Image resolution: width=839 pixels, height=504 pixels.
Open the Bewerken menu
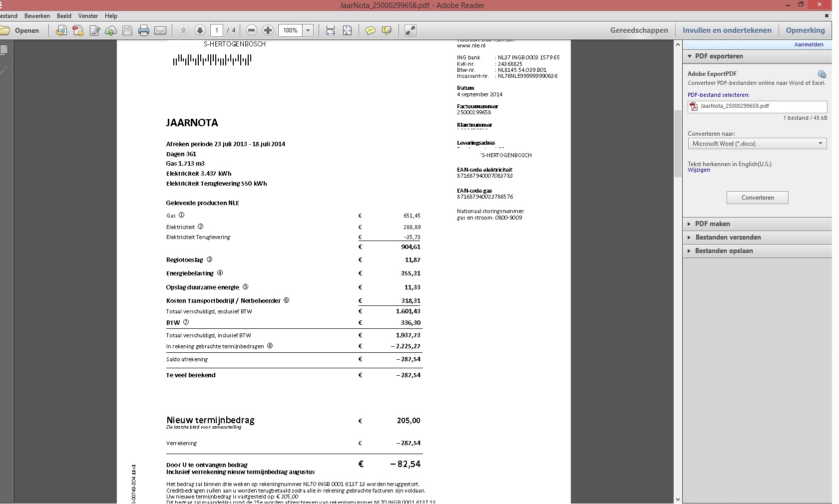coord(37,16)
